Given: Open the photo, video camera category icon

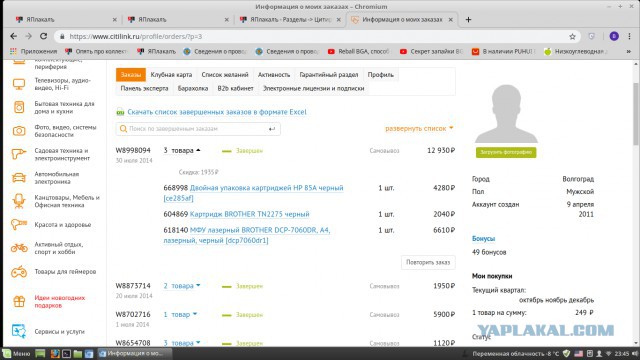Looking at the screenshot, I should point(19,131).
